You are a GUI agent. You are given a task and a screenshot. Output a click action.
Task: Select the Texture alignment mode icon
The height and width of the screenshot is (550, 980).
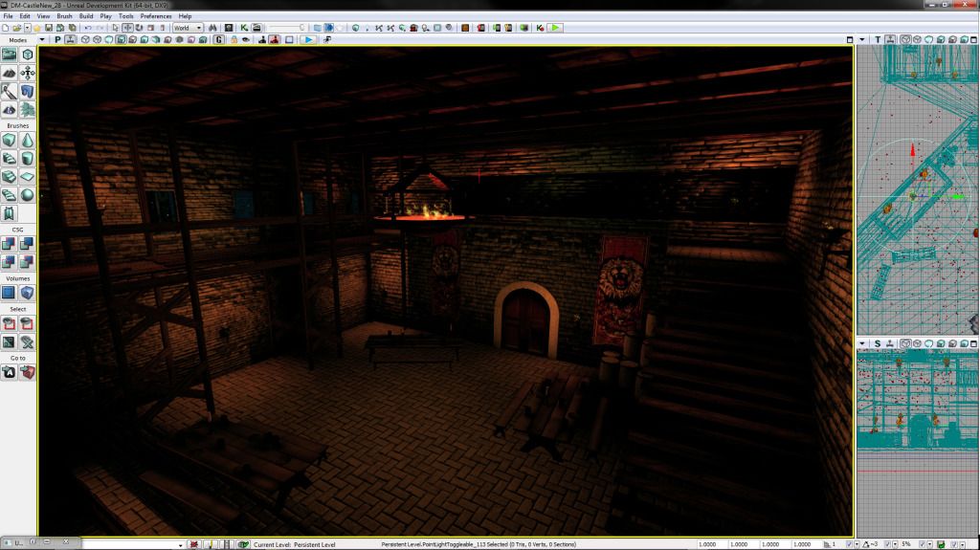click(x=28, y=73)
